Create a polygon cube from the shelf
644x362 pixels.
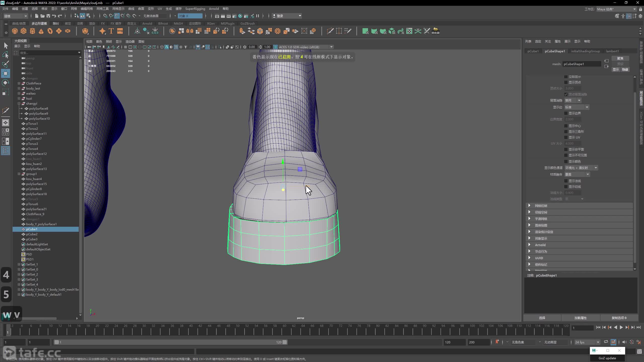pos(24,31)
